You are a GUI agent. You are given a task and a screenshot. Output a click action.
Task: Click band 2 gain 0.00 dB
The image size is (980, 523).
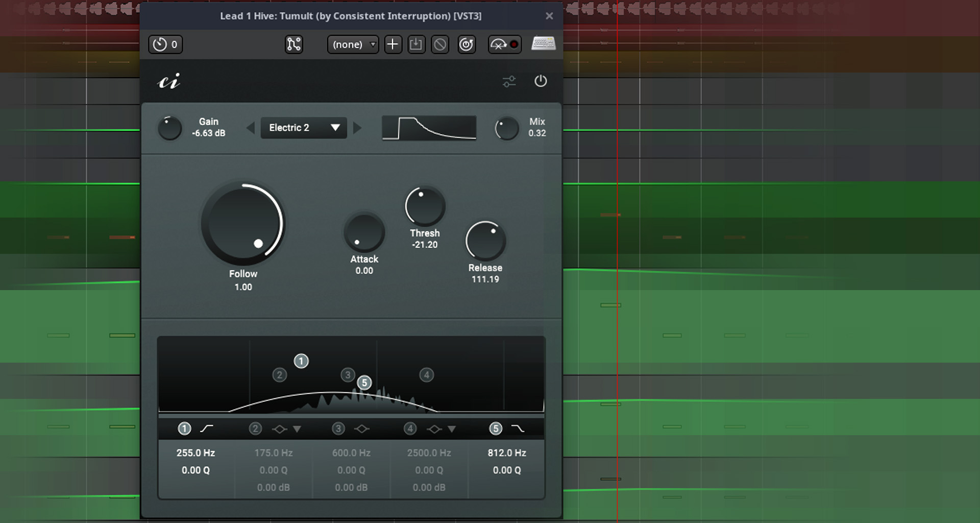point(274,487)
